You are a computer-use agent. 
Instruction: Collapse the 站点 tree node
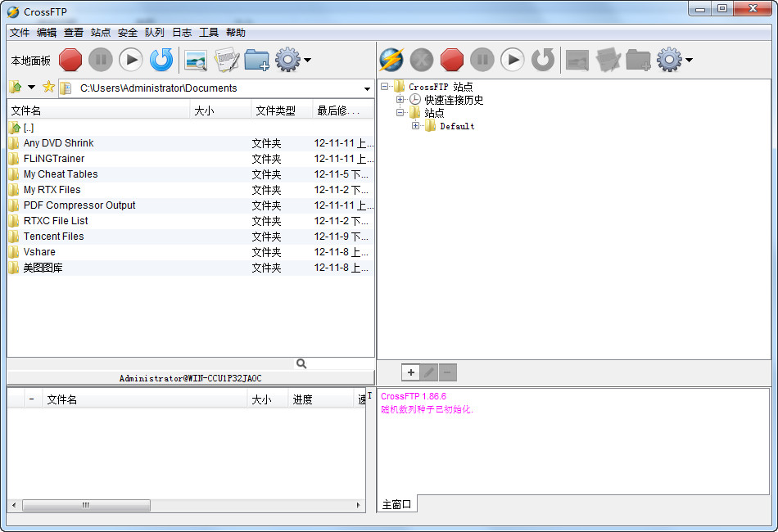[400, 113]
